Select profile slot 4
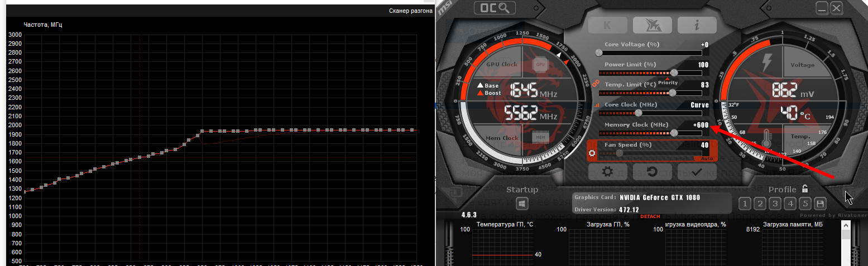Image resolution: width=868 pixels, height=266 pixels. [790, 204]
